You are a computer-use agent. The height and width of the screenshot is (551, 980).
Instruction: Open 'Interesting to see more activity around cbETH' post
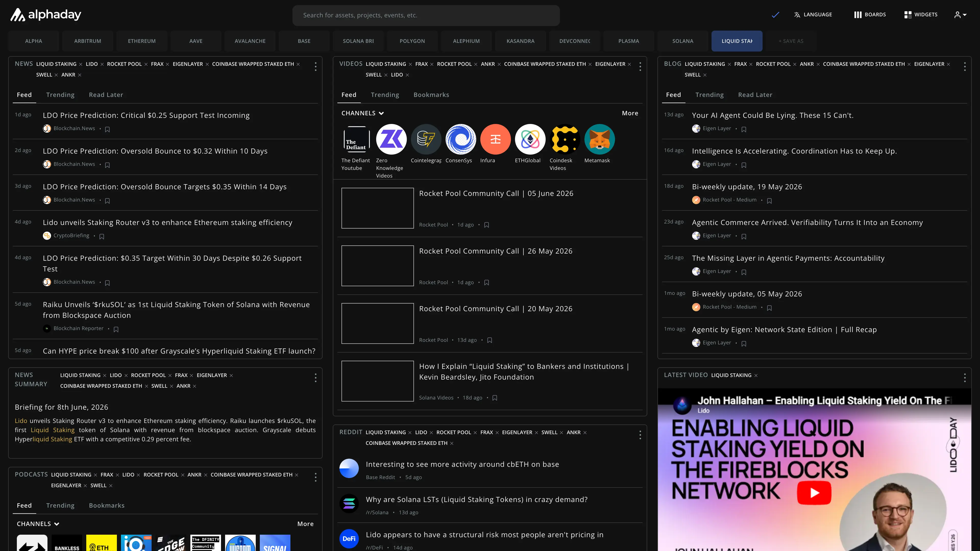[x=462, y=464]
